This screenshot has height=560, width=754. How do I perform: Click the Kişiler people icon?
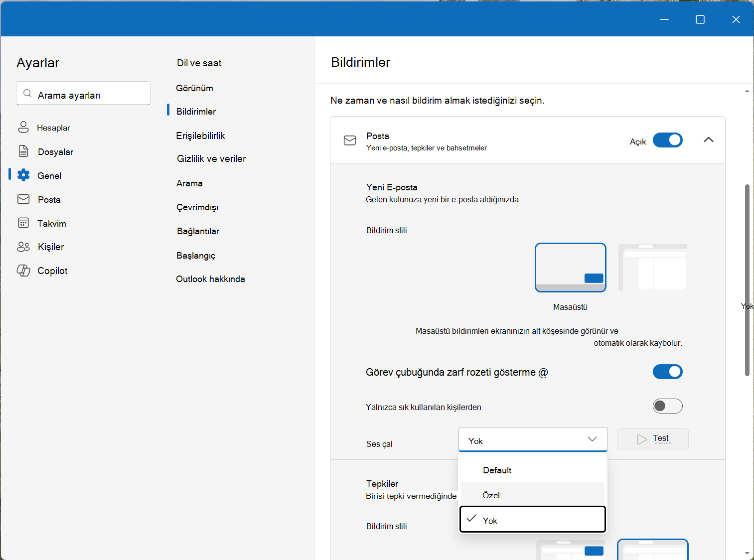pos(23,247)
